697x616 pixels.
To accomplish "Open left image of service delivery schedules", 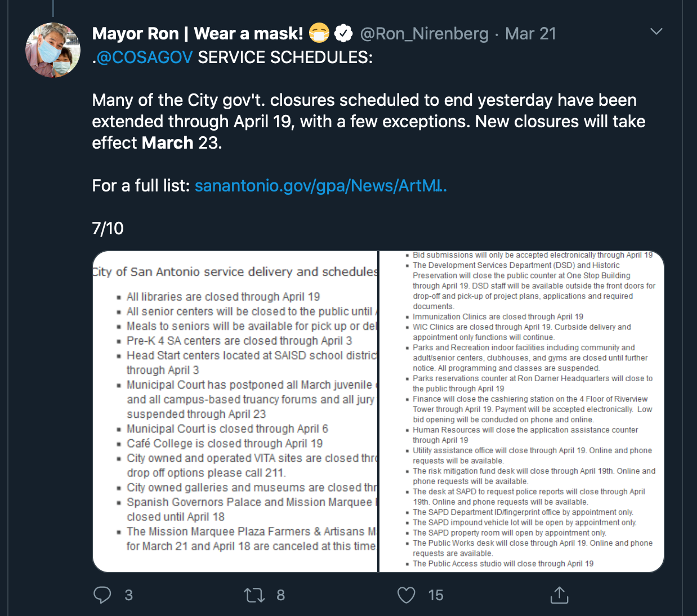I will pos(235,412).
